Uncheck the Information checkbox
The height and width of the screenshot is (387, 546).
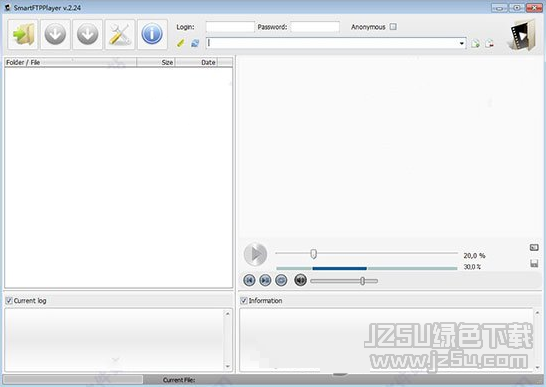[x=244, y=301]
